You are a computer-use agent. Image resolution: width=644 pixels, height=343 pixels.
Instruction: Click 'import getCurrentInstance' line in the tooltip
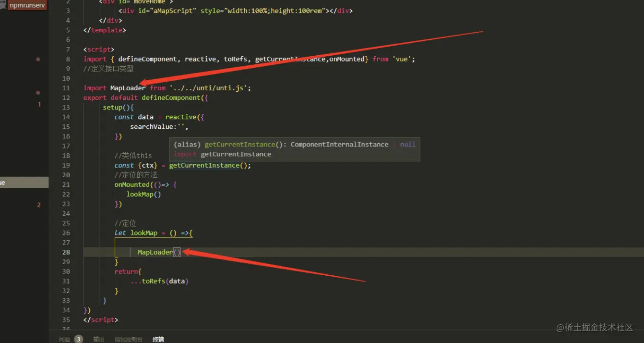click(x=222, y=154)
